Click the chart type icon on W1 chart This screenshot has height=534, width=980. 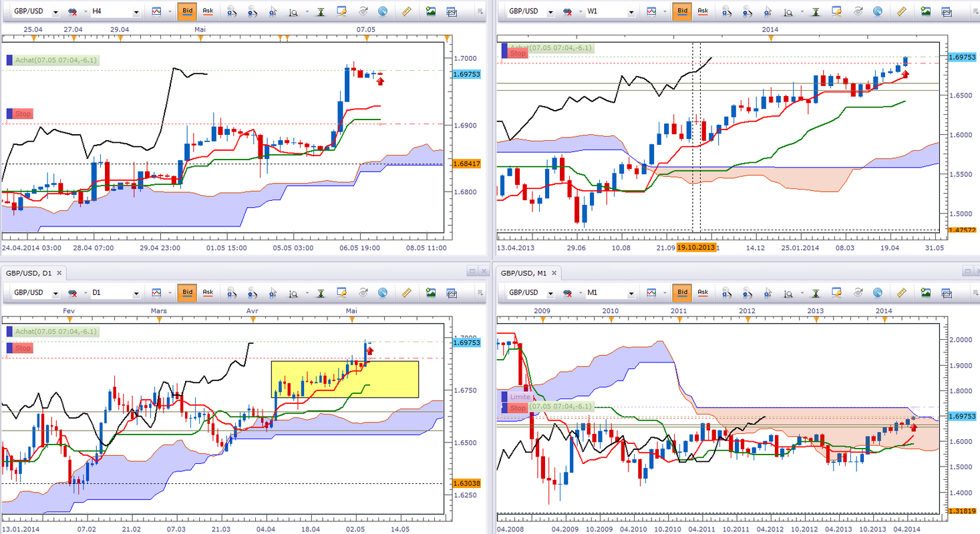652,11
